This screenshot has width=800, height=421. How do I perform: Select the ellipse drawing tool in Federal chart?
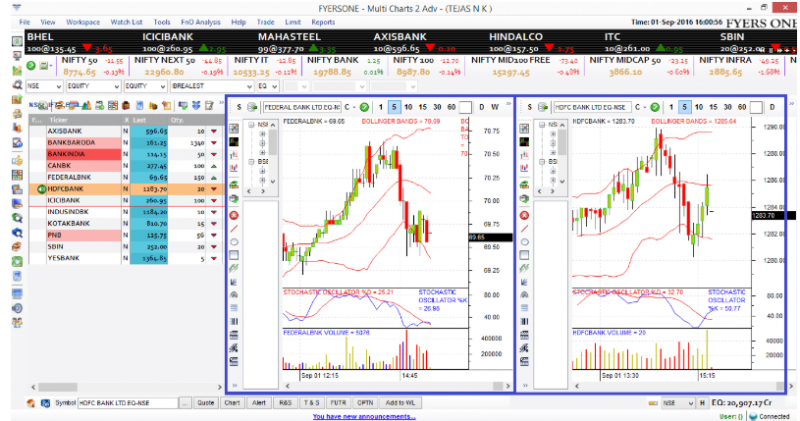pyautogui.click(x=234, y=242)
